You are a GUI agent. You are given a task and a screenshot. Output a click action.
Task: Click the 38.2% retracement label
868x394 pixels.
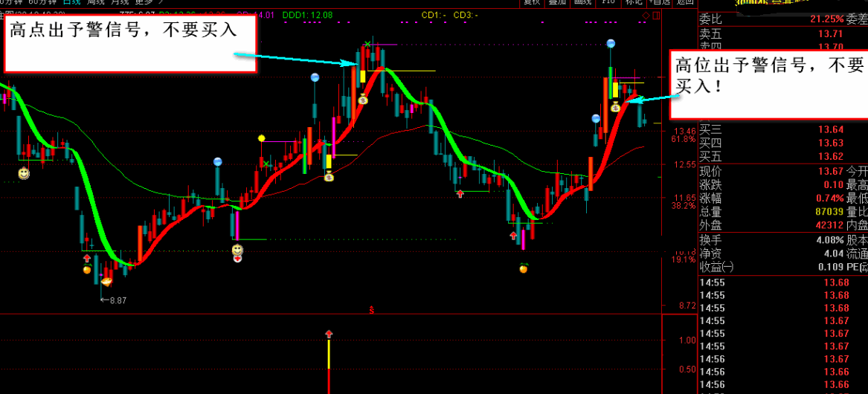coord(683,206)
